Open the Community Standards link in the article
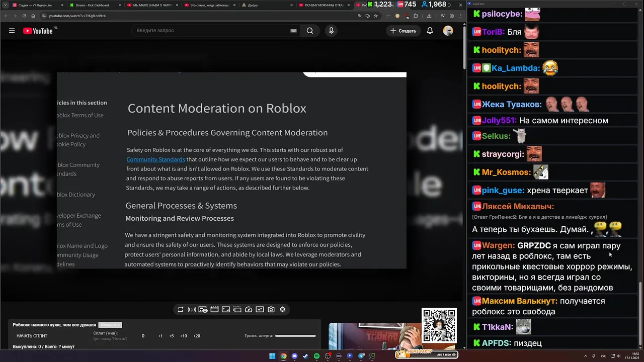Viewport: 644px width, 362px height. point(156,159)
